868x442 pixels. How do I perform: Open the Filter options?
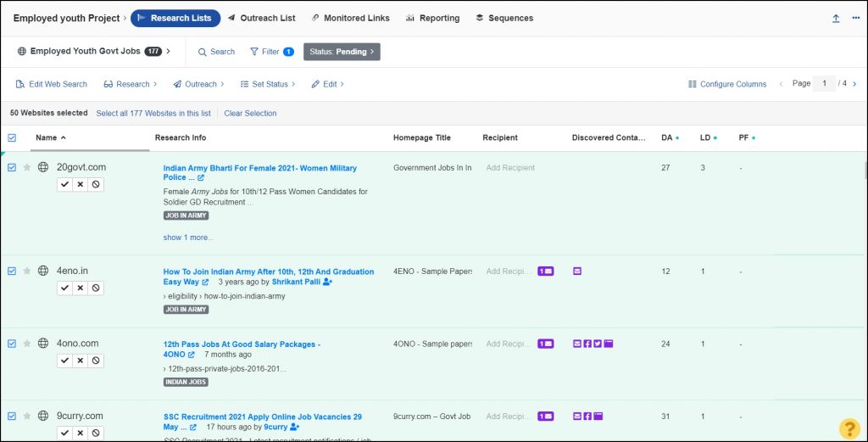click(272, 52)
